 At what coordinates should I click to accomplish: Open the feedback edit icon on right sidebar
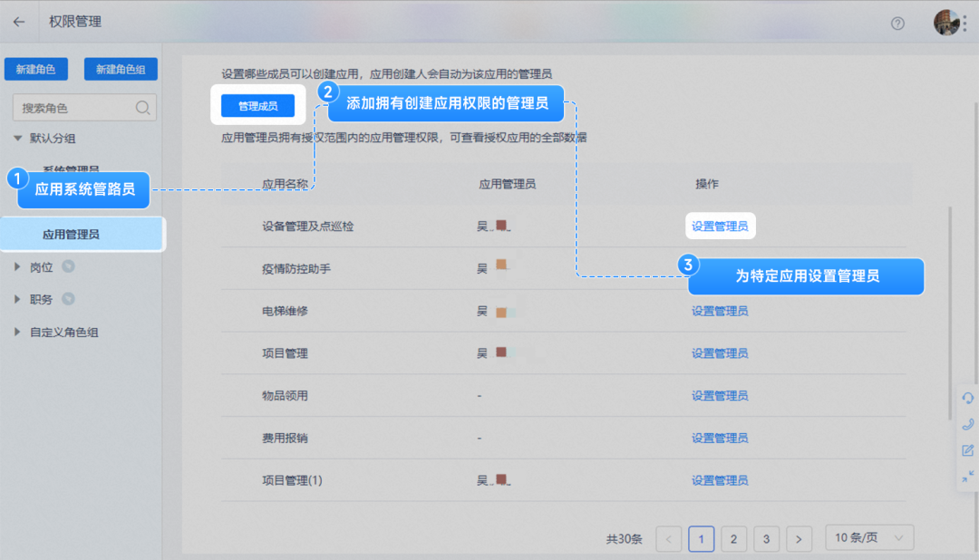pos(967,450)
